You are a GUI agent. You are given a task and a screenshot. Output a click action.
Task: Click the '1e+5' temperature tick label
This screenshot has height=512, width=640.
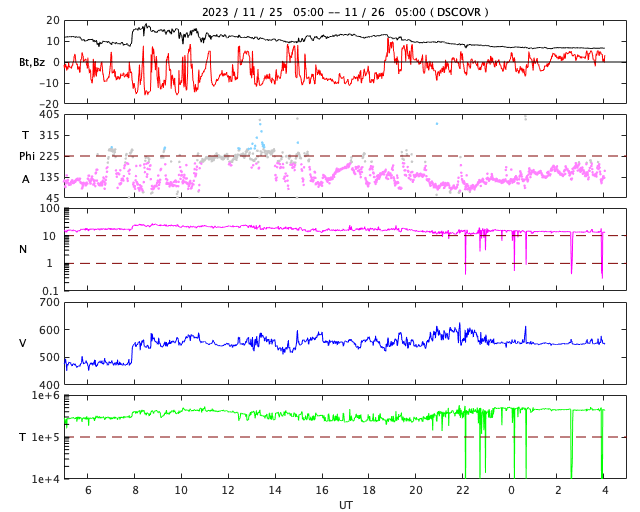[x=46, y=437]
